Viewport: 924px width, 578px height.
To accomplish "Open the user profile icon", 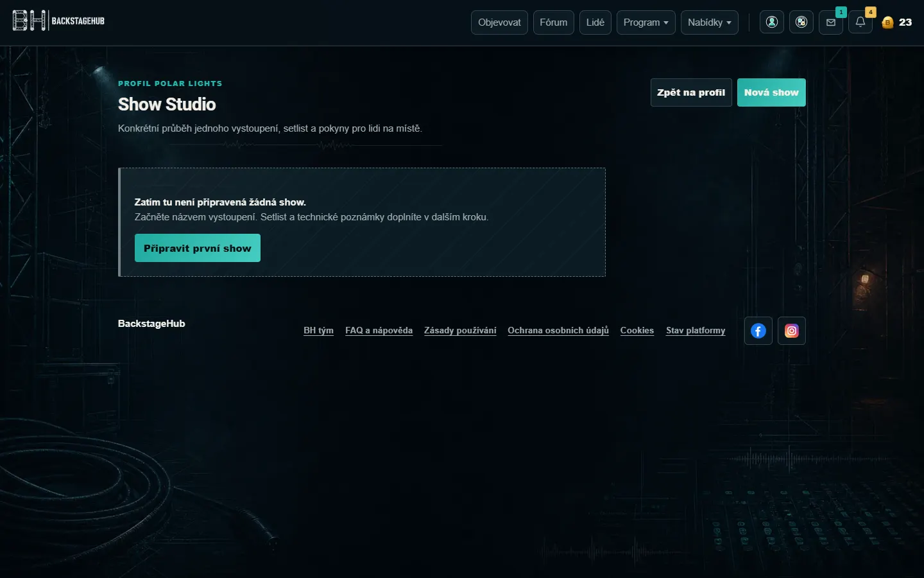I will coord(772,22).
